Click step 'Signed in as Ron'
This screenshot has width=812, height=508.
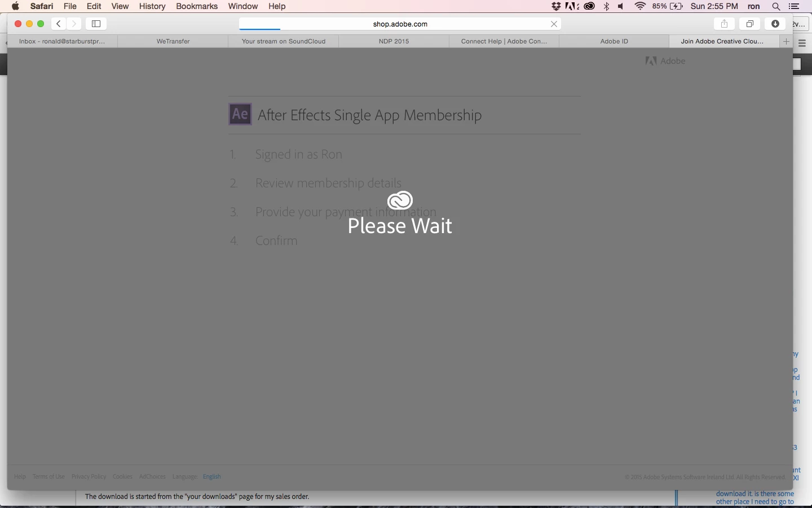pos(298,154)
